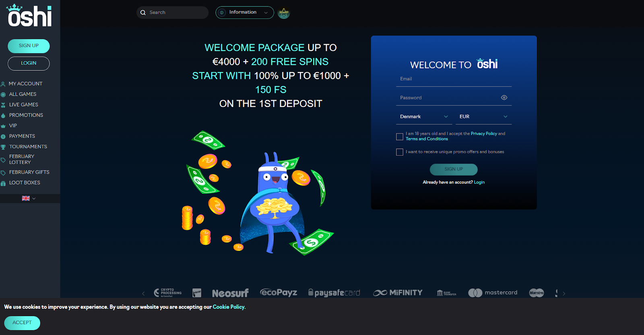Click the Oshi logo in sidebar

pos(30,16)
